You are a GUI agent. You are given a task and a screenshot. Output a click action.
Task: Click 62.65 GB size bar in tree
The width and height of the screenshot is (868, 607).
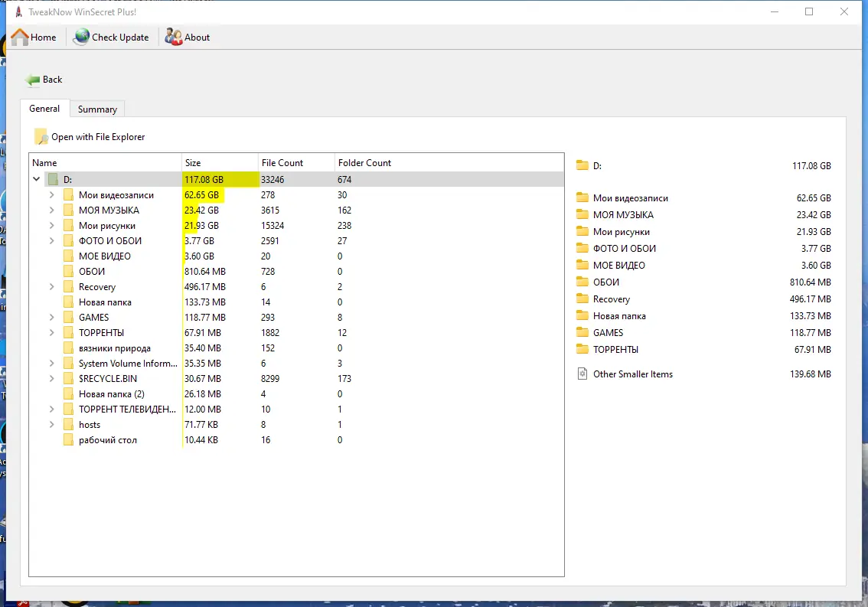(203, 195)
